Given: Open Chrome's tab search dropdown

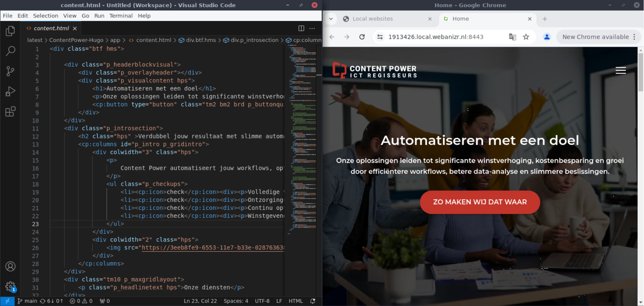Looking at the screenshot, I should tap(331, 19).
